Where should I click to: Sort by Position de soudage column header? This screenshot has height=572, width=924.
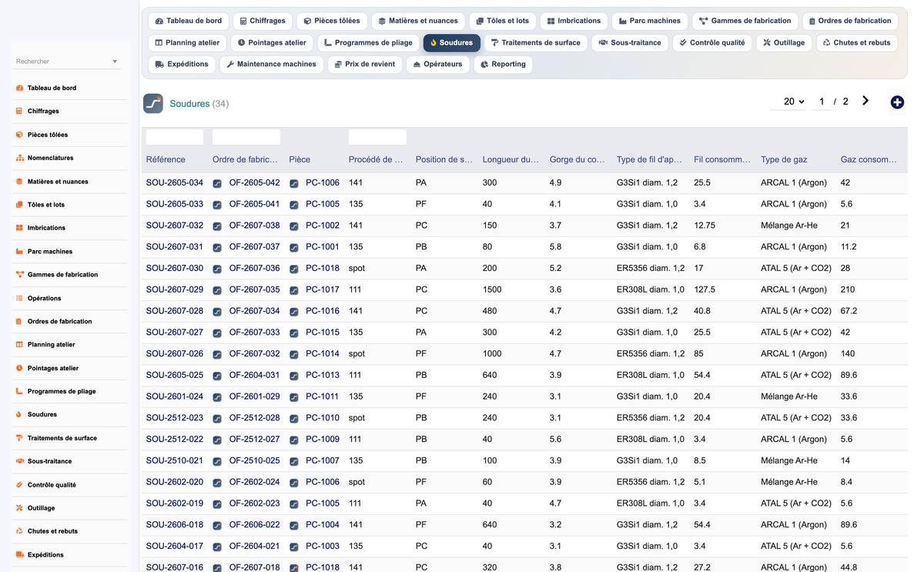click(444, 159)
